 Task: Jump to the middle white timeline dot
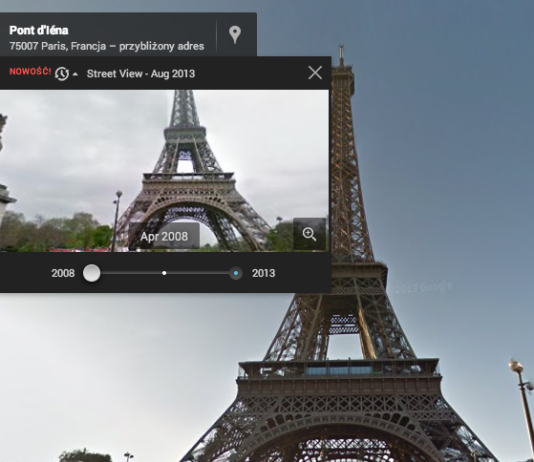[x=164, y=273]
